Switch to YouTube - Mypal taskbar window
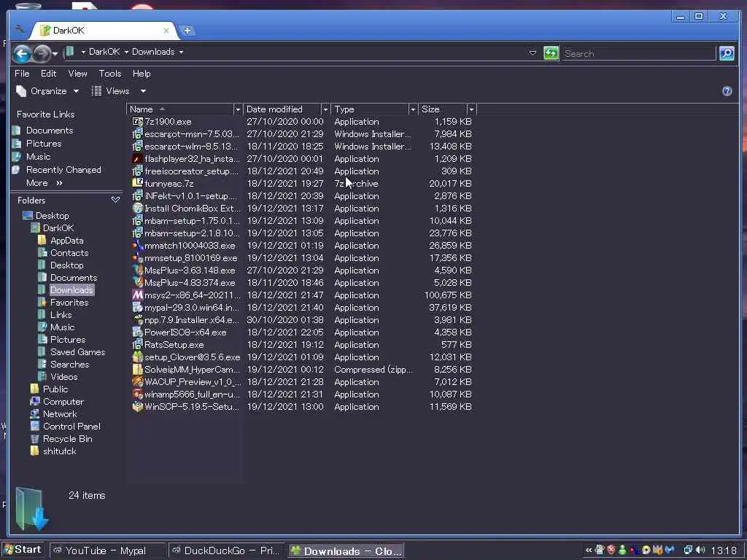The width and height of the screenshot is (747, 560). pyautogui.click(x=107, y=551)
